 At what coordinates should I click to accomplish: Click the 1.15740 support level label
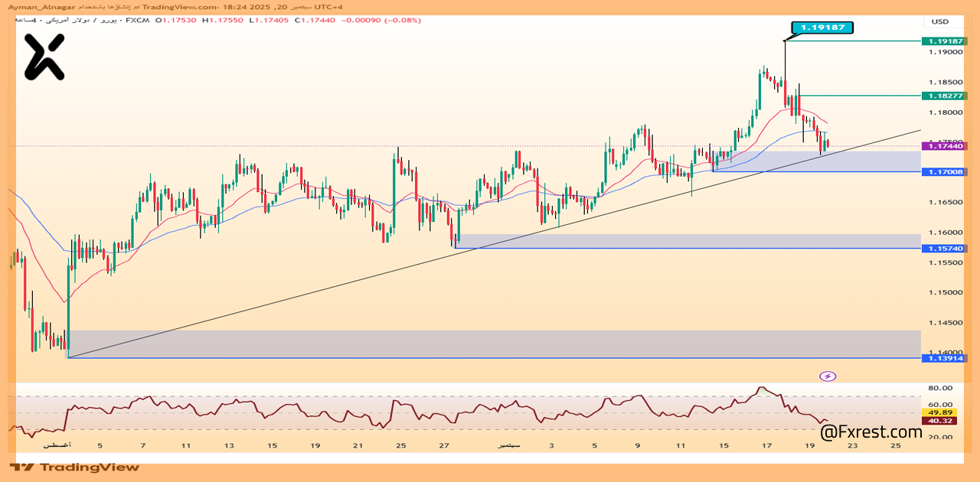pos(946,249)
